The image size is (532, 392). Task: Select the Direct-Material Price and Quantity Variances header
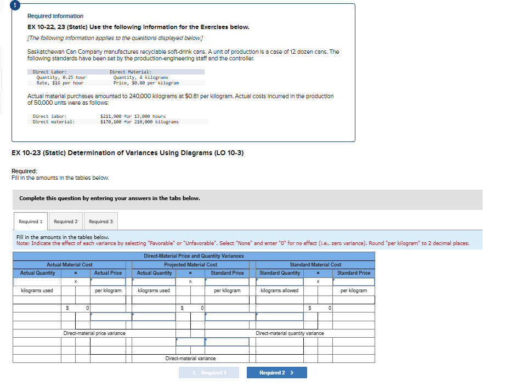(193, 255)
